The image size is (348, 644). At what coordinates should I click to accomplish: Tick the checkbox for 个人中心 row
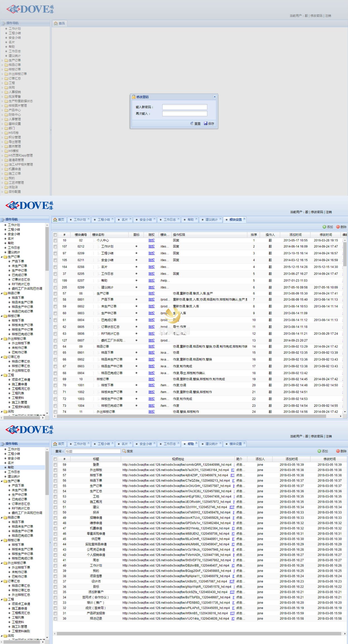55,240
